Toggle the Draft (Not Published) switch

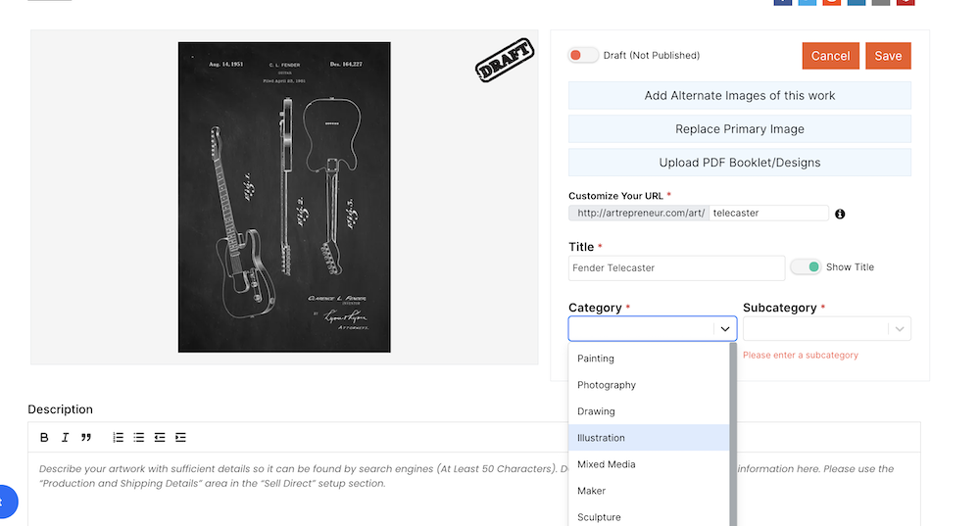pos(582,55)
